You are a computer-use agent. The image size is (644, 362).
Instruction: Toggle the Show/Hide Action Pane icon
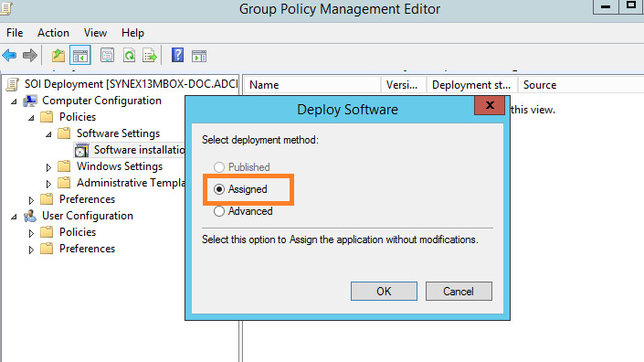coord(199,56)
